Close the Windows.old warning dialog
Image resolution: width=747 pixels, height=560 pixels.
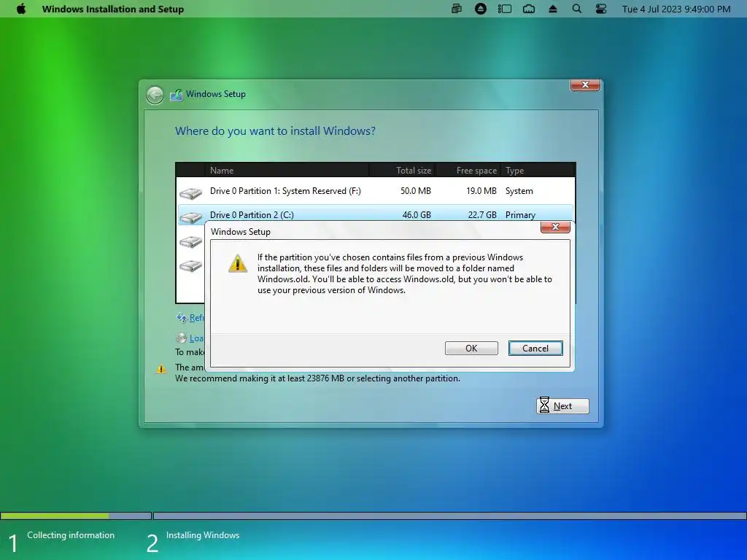[x=555, y=227]
